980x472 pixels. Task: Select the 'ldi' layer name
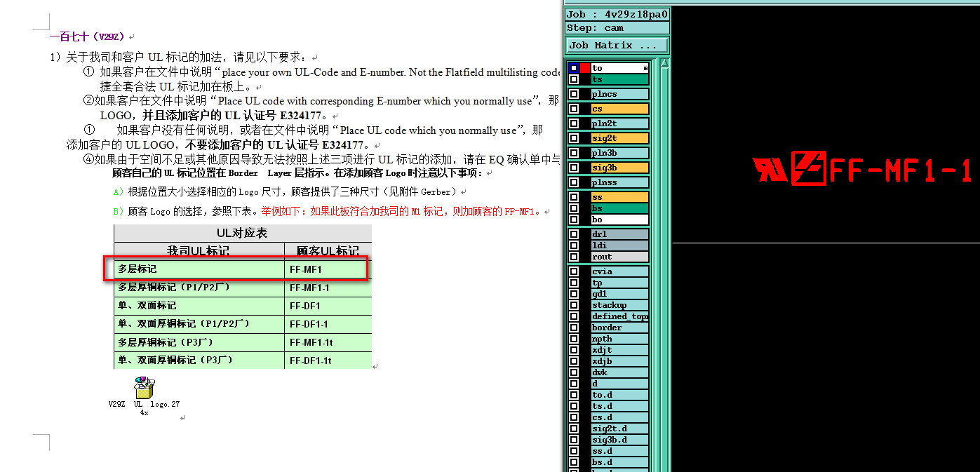620,245
